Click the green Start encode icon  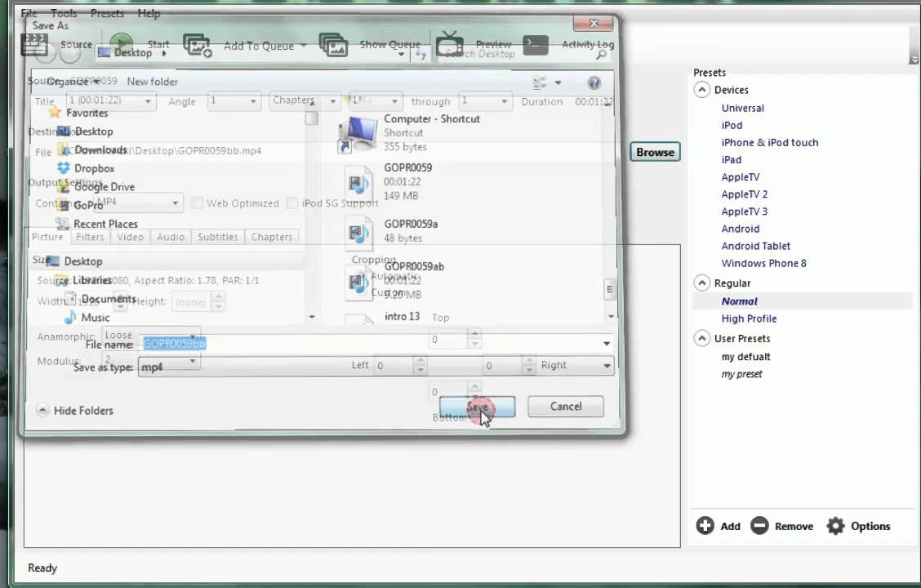pos(122,44)
